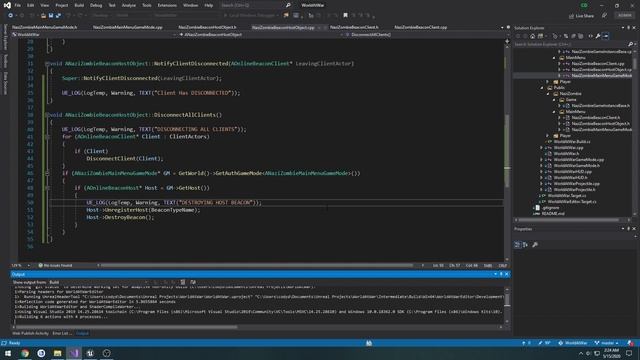Click Properties wrench icon in Solution Explorer toolbar
The height and width of the screenshot is (360, 640).
coord(598,36)
